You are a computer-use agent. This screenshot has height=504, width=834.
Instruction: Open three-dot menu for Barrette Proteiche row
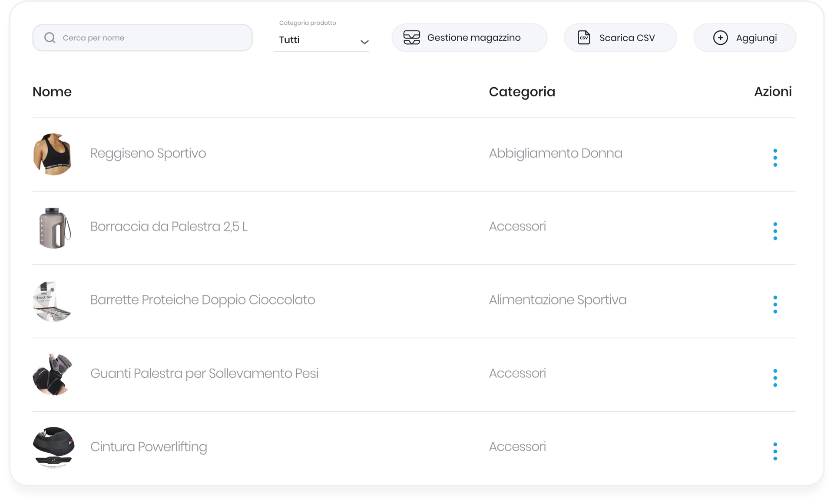click(775, 304)
